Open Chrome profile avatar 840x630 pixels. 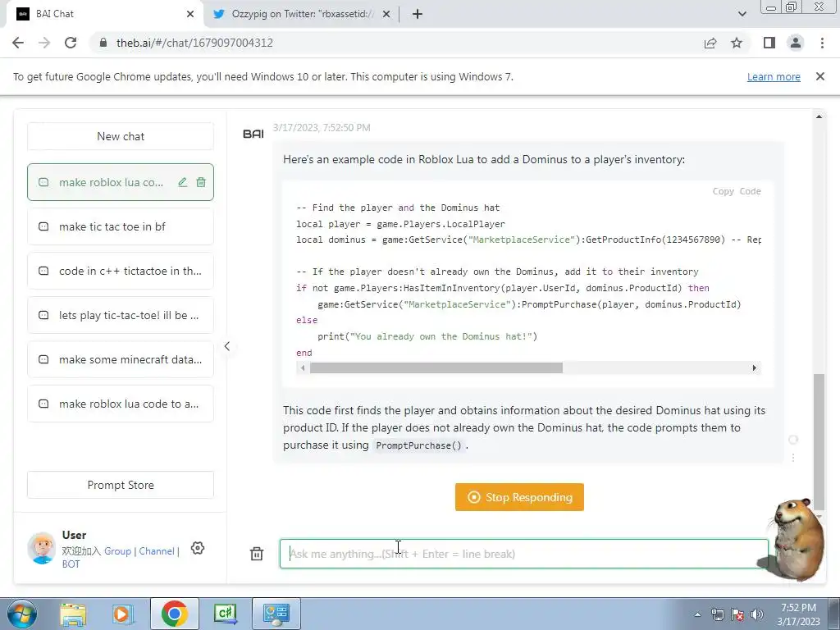796,43
